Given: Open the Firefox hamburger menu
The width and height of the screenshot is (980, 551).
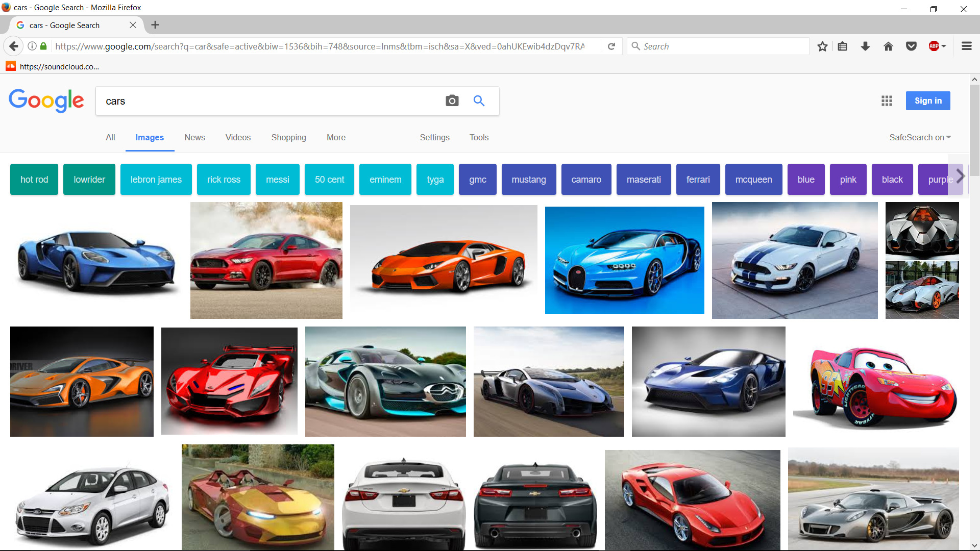Looking at the screenshot, I should click(966, 46).
